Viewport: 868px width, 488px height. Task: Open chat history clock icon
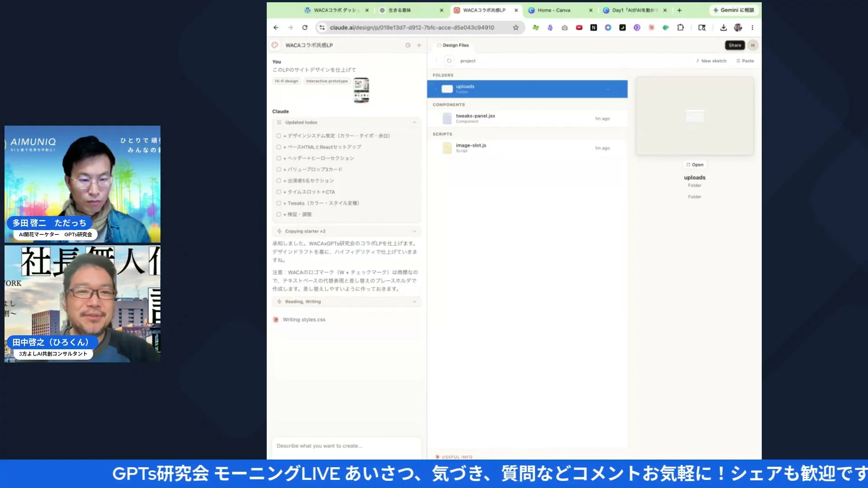408,45
